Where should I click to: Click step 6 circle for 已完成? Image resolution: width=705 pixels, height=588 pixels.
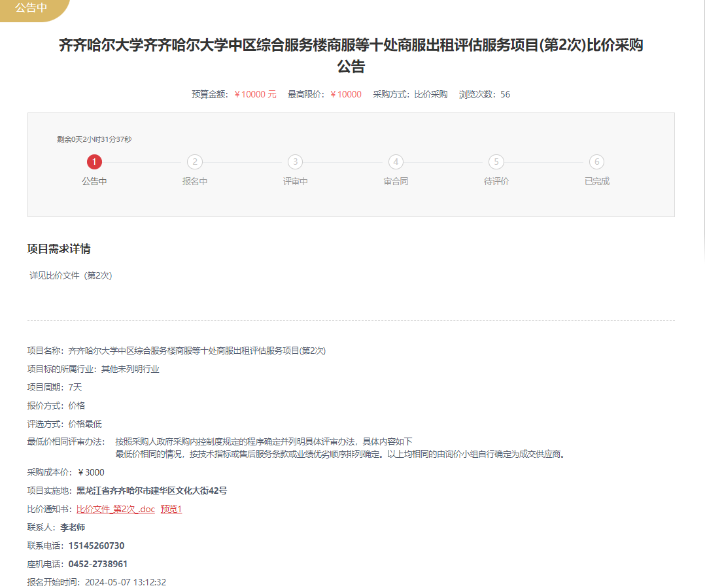[596, 162]
